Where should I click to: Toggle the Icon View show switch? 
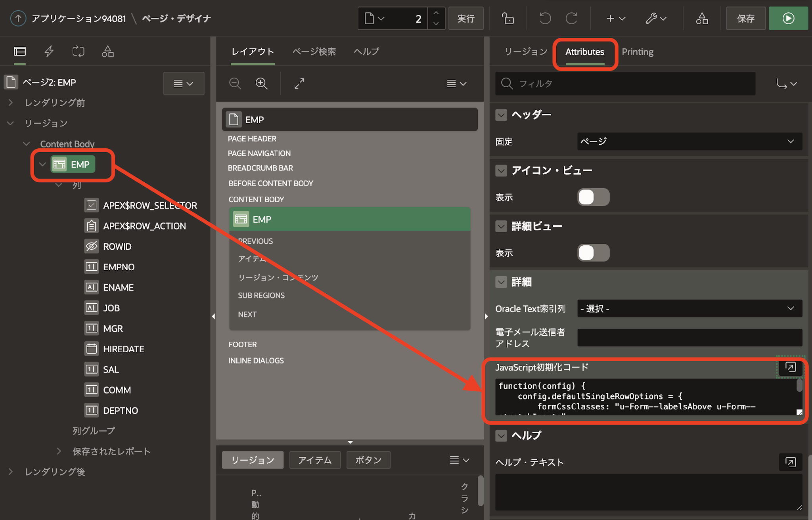point(593,197)
